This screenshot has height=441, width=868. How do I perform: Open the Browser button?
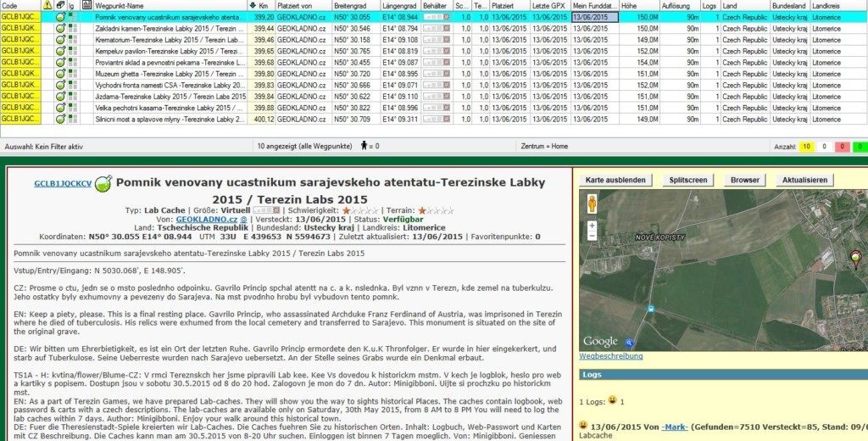(744, 180)
